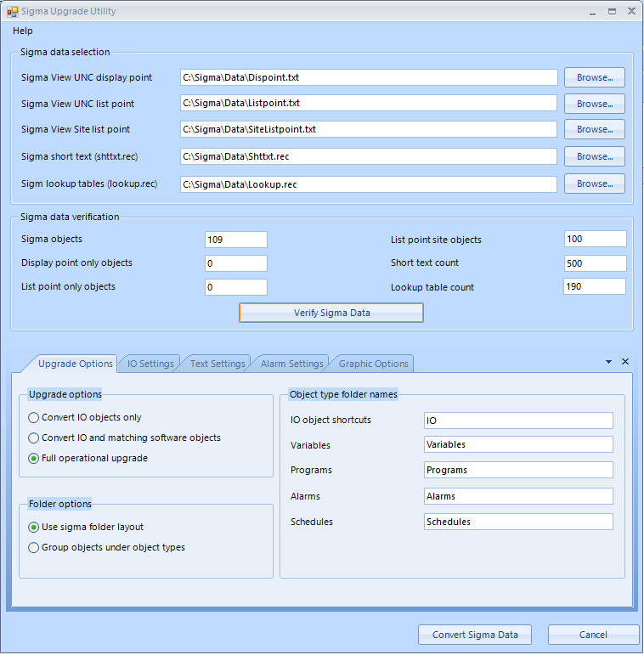
Task: Choose Full operational upgrade radio button
Action: tap(34, 459)
